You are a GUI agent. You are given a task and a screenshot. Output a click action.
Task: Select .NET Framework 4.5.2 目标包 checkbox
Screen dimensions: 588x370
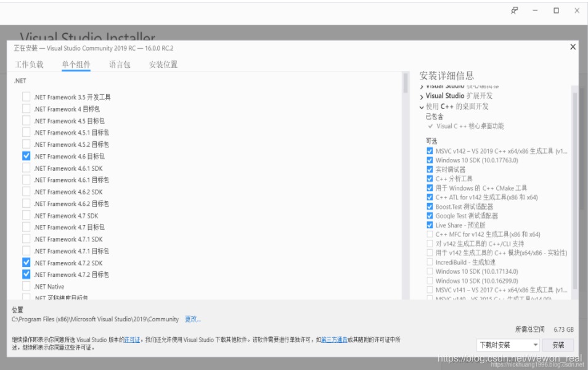[x=27, y=144]
